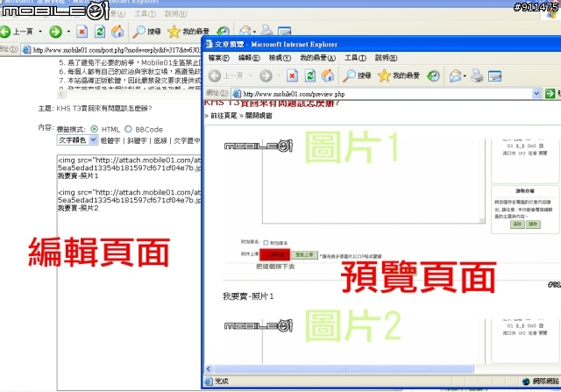
Task: Open 檔案(F) menu in preview window
Action: [x=219, y=58]
